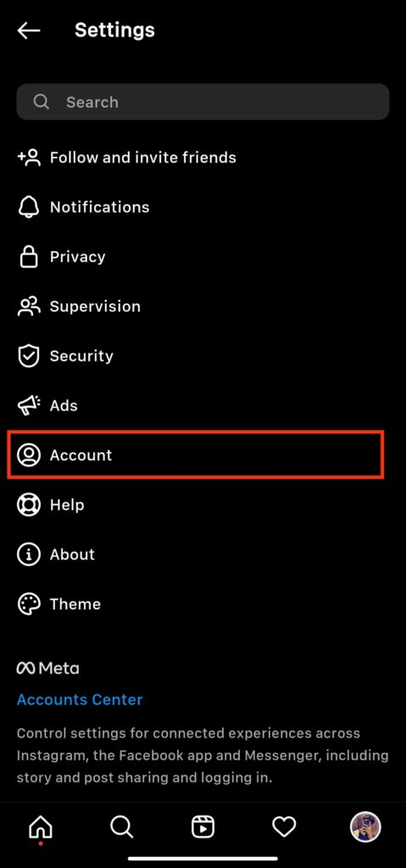Tap the Privacy padlock icon
The width and height of the screenshot is (406, 868).
(29, 256)
